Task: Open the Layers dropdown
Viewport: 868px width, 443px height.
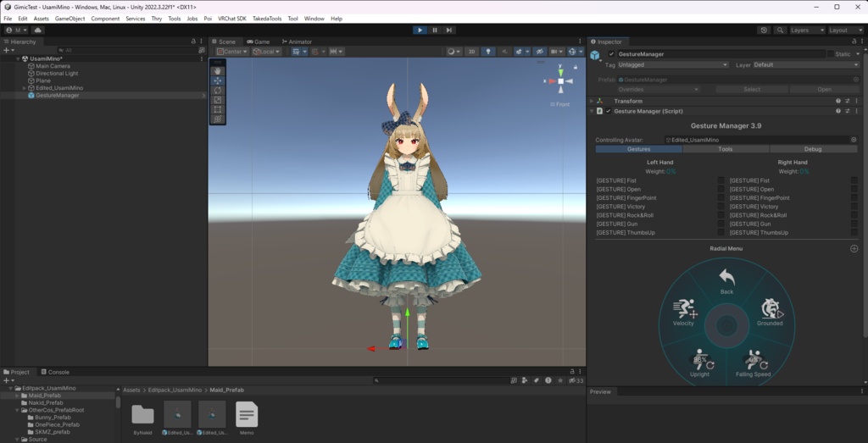Action: 807,30
